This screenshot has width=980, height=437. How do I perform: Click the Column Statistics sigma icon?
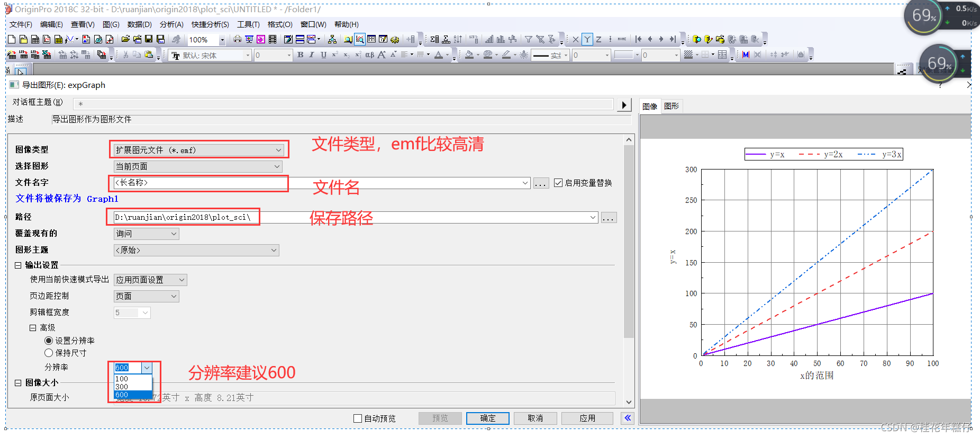pyautogui.click(x=434, y=39)
